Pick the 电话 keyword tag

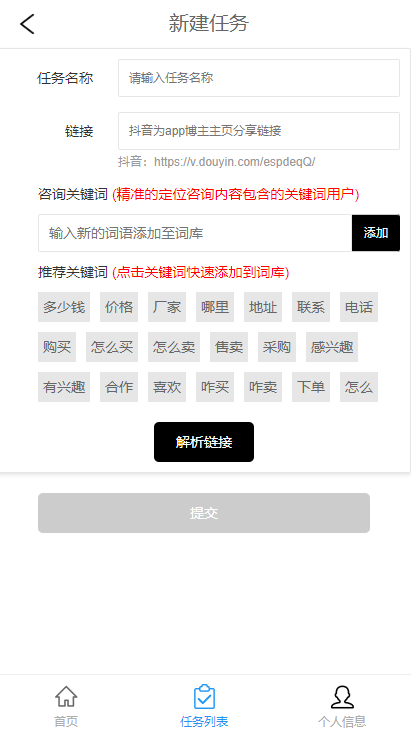[359, 307]
